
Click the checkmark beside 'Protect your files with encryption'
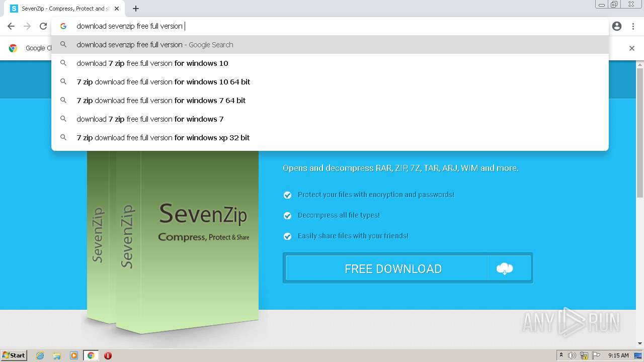[287, 195]
